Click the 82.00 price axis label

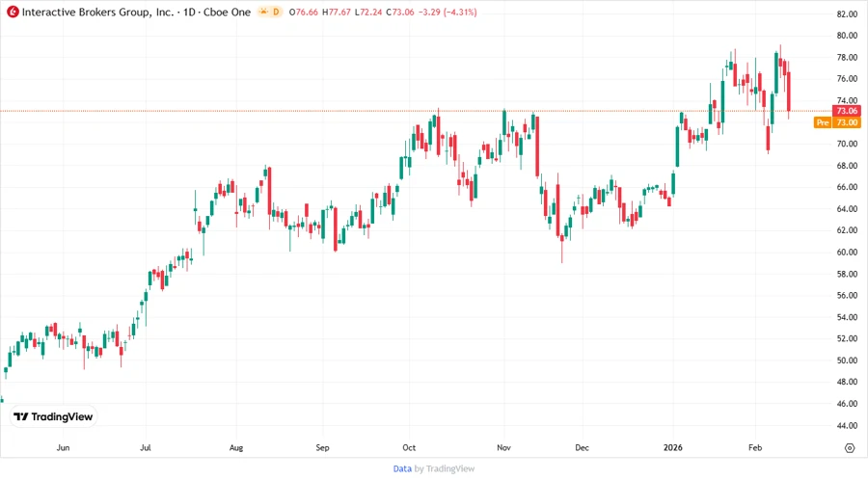click(x=847, y=14)
